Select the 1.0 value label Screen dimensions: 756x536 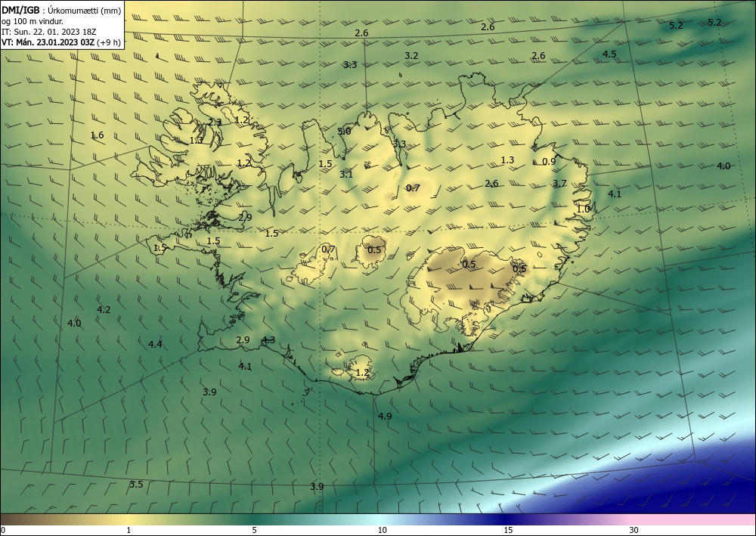pos(584,209)
